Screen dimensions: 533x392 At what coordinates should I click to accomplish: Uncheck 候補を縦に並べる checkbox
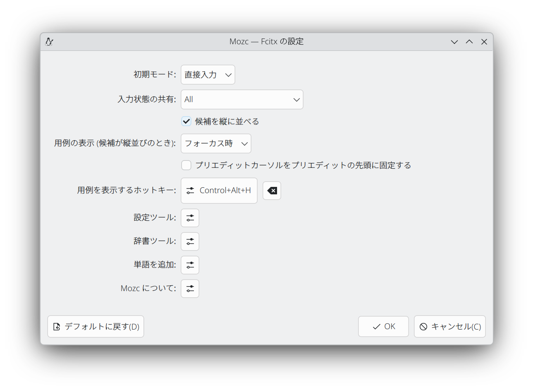[x=186, y=121]
